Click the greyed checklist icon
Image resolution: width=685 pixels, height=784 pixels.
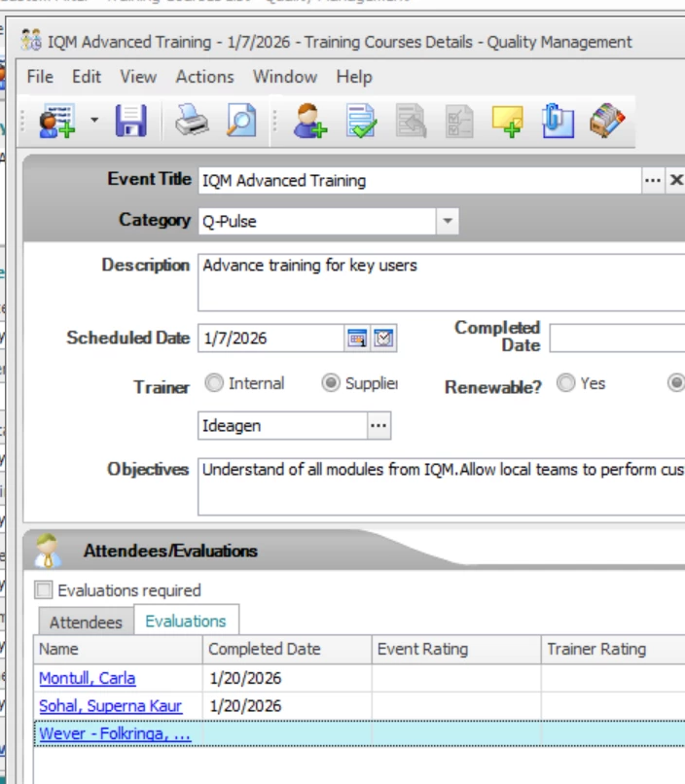point(459,121)
